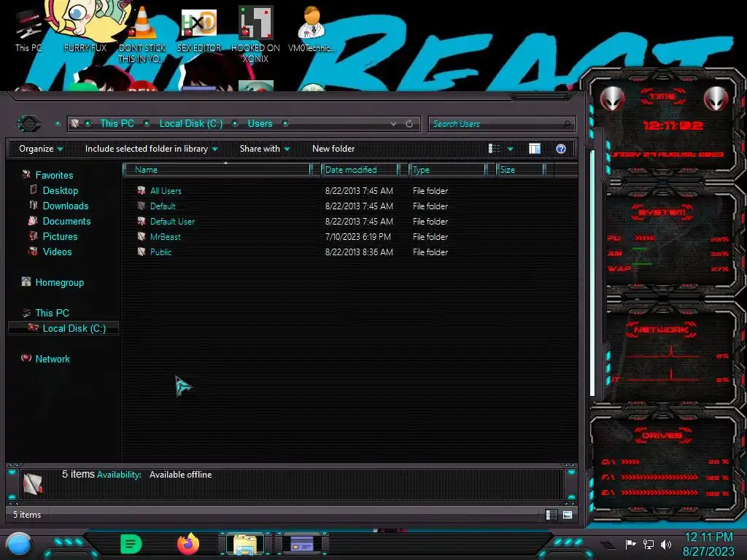The width and height of the screenshot is (747, 560).
Task: Expand the recent locations dropdown by back button
Action: (58, 124)
